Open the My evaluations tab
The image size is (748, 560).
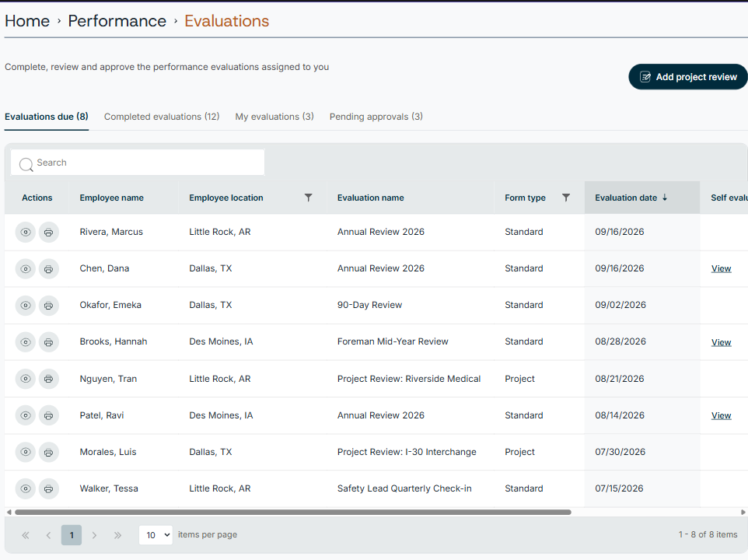tap(274, 117)
